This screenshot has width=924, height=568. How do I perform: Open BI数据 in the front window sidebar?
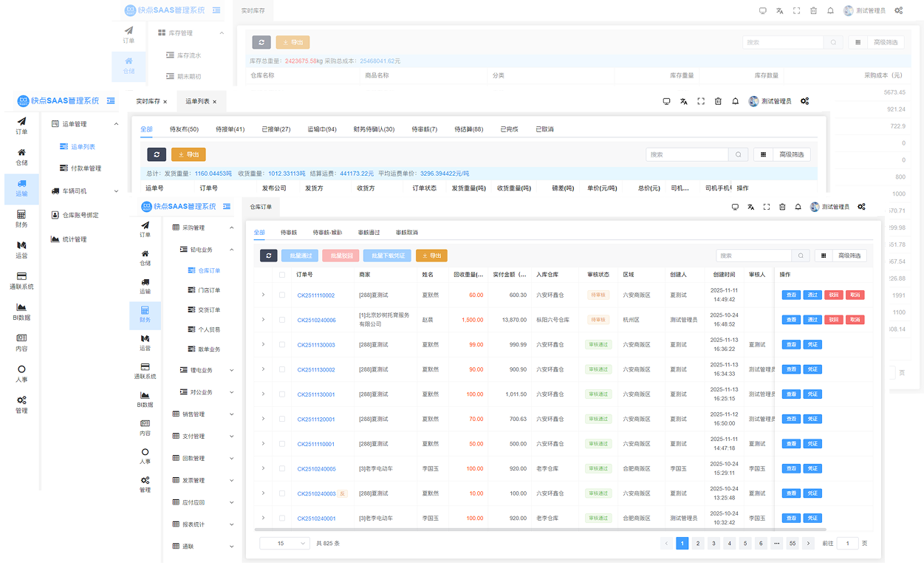point(145,400)
